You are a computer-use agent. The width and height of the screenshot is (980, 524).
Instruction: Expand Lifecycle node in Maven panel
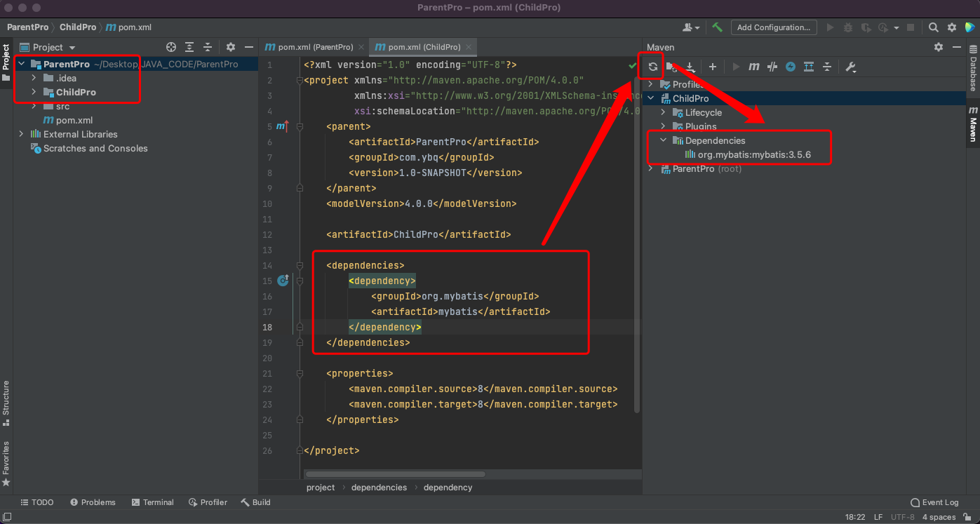(663, 112)
